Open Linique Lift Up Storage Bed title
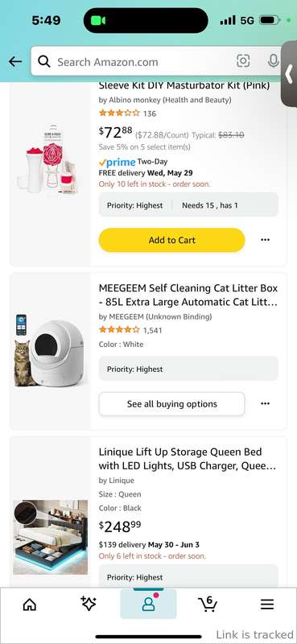 click(x=188, y=459)
